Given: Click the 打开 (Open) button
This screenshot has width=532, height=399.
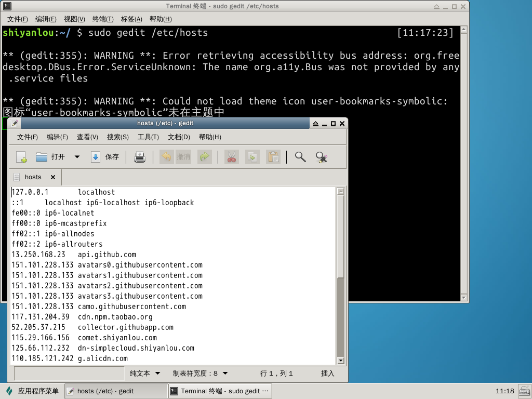Looking at the screenshot, I should [x=51, y=157].
